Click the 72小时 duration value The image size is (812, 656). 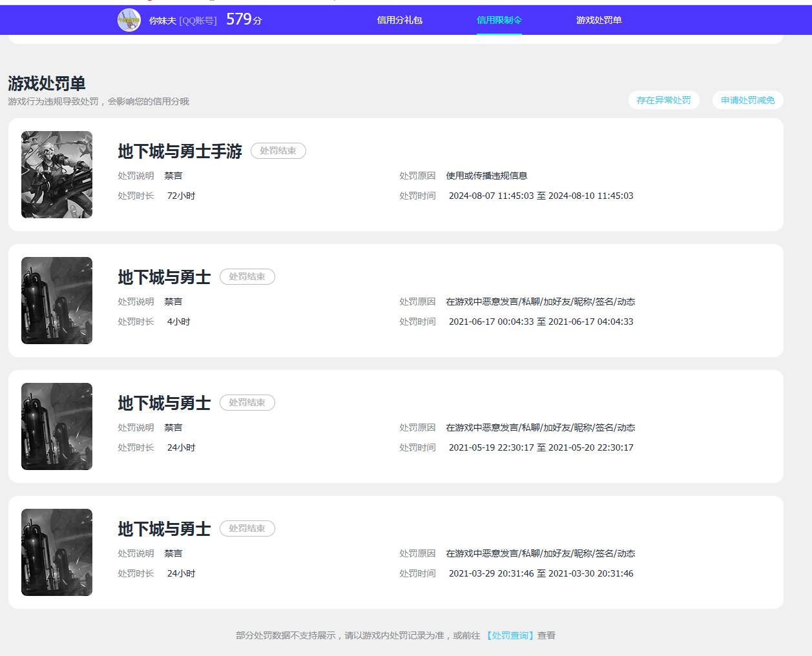coord(181,196)
